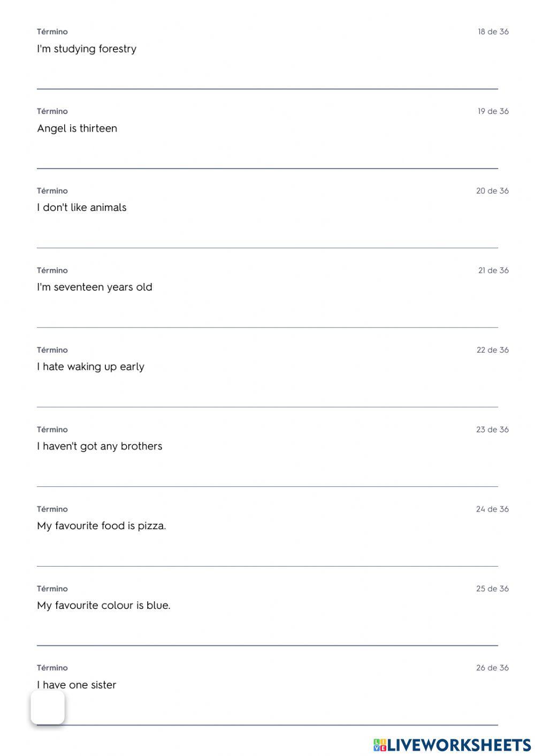Click the '22 de 36' card counter

click(x=492, y=350)
